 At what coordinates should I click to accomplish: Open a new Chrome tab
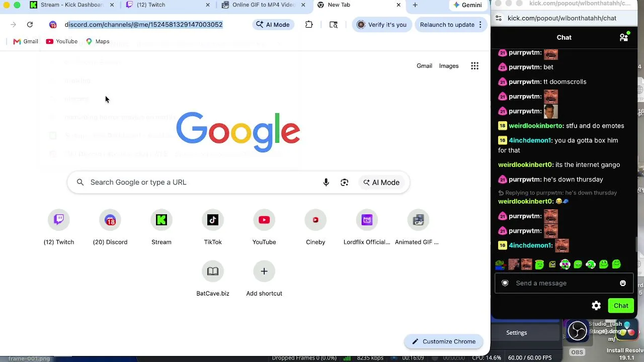[415, 5]
